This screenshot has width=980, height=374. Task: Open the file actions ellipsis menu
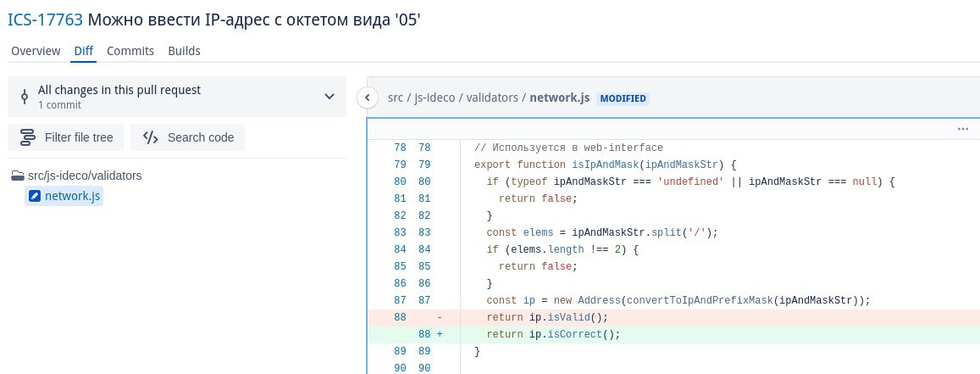pos(962,129)
